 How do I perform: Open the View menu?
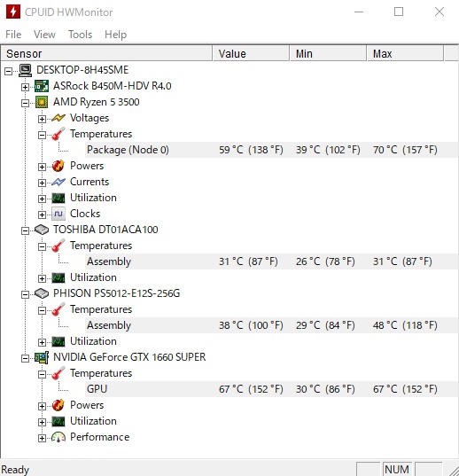pos(44,35)
